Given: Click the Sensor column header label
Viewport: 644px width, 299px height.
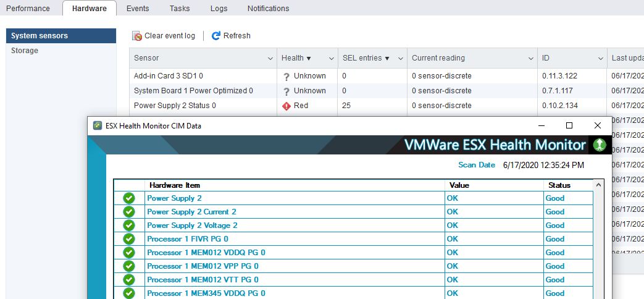Looking at the screenshot, I should pyautogui.click(x=146, y=58).
